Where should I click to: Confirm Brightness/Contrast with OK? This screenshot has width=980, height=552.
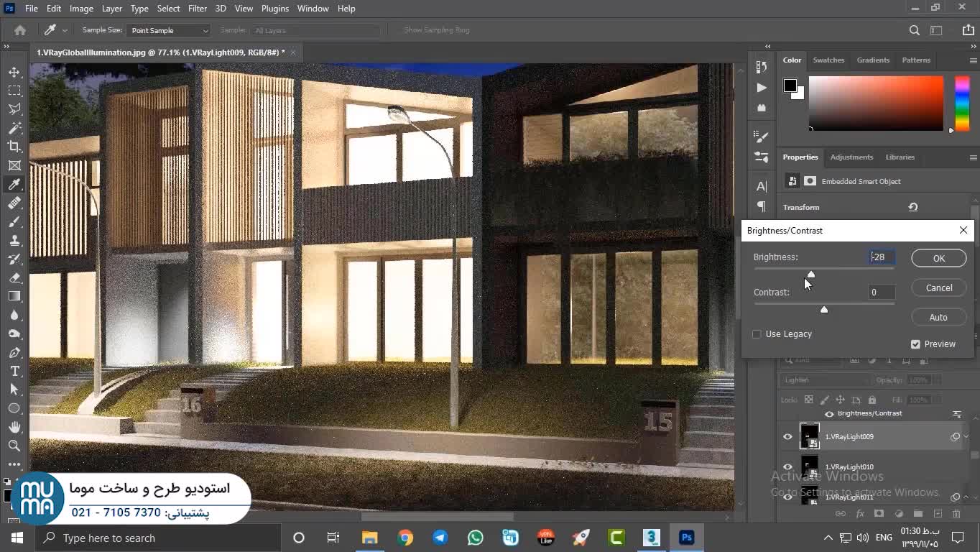pyautogui.click(x=938, y=258)
